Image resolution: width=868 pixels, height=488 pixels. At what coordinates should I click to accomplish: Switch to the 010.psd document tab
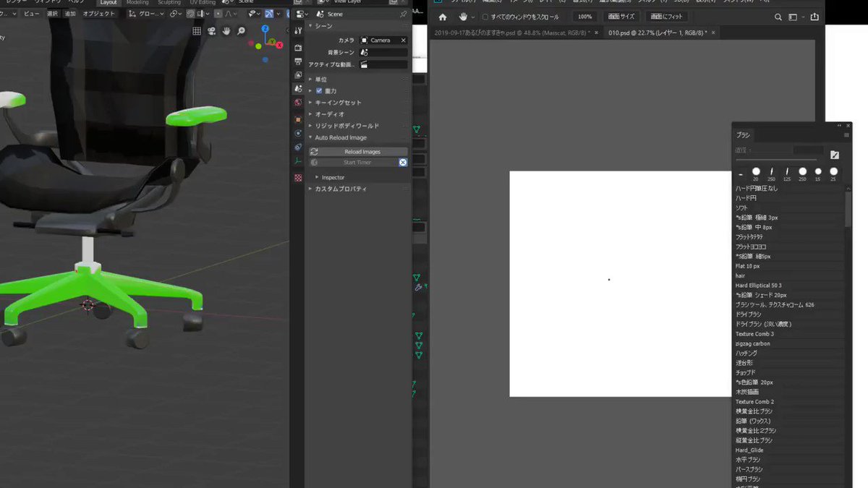(661, 33)
